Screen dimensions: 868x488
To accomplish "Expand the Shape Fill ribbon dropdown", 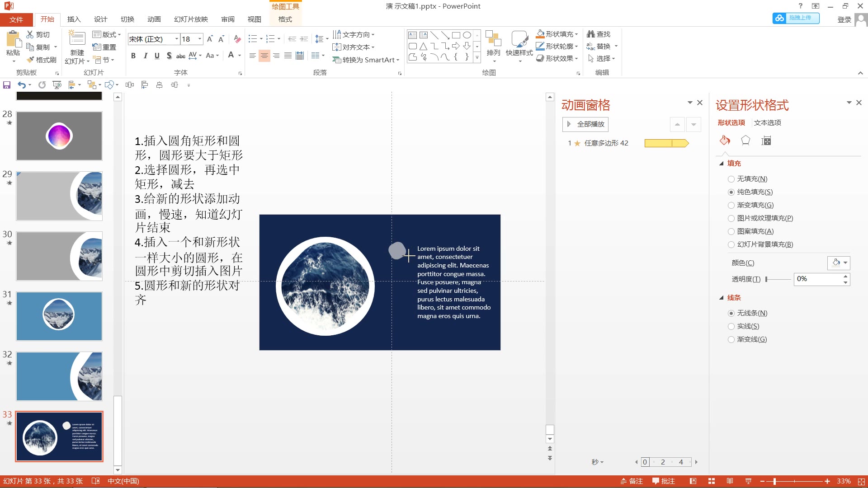I will tap(576, 34).
